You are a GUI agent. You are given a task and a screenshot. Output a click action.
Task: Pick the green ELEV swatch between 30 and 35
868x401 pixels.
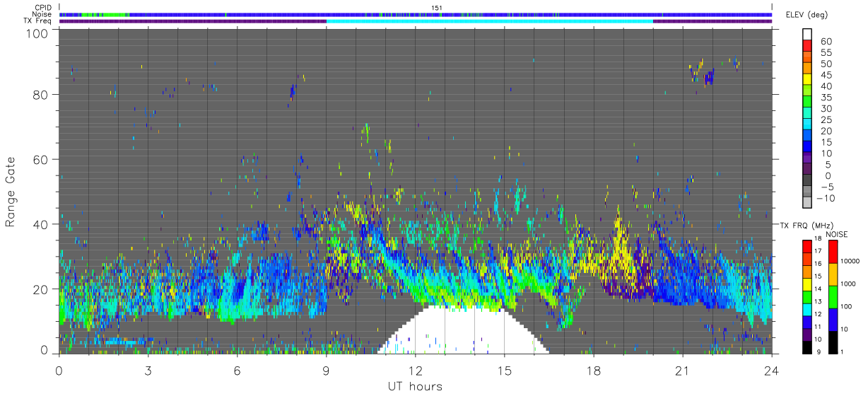(807, 103)
